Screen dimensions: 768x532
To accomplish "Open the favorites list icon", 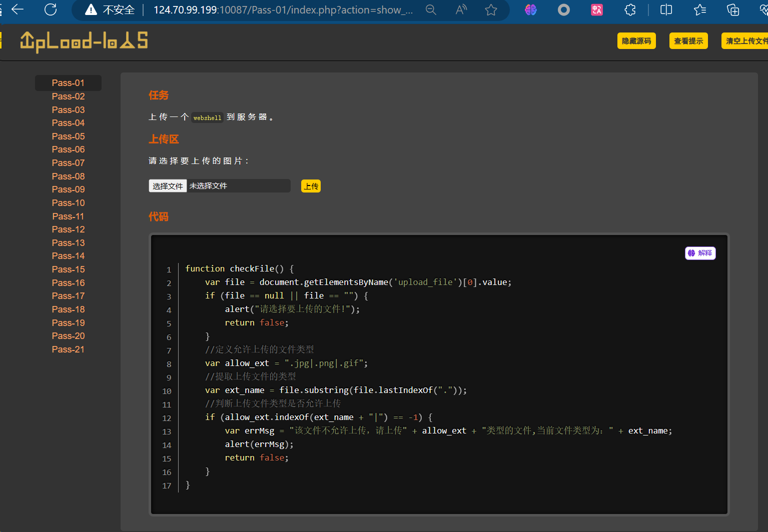I will point(700,10).
